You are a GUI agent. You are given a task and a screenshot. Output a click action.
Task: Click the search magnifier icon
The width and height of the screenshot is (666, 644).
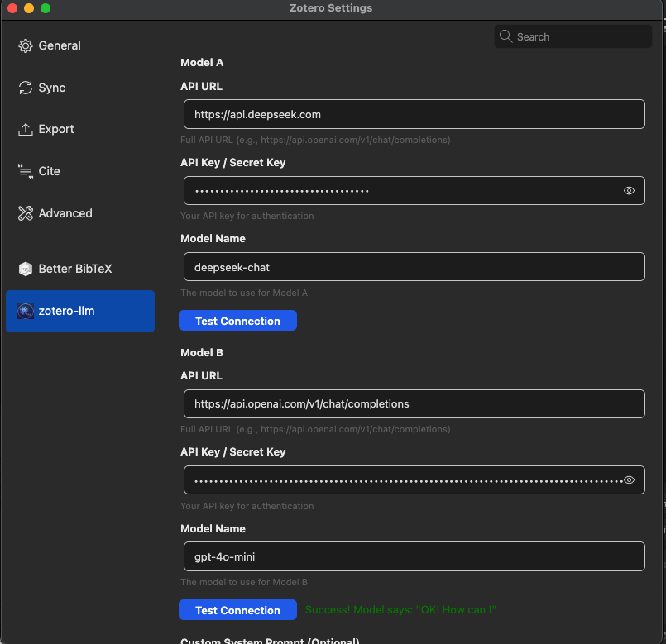505,36
